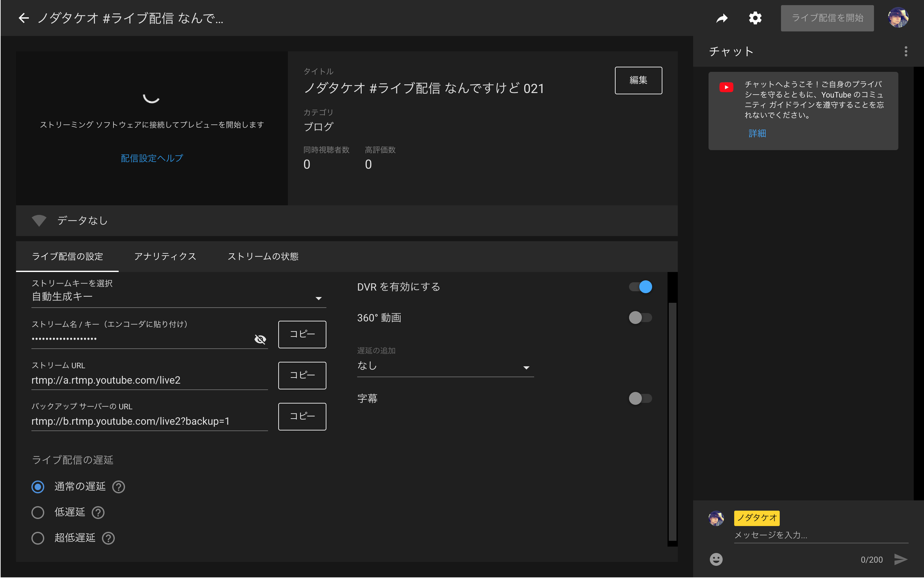Open the 遅延の追加 dropdown
The height and width of the screenshot is (578, 924).
[445, 366]
